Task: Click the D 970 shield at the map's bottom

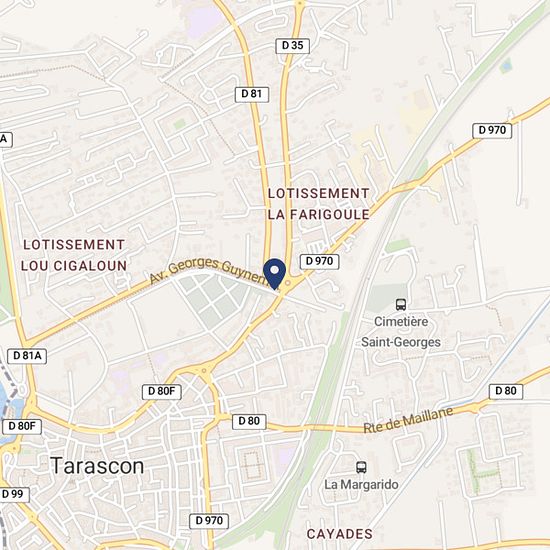Action: point(209,521)
